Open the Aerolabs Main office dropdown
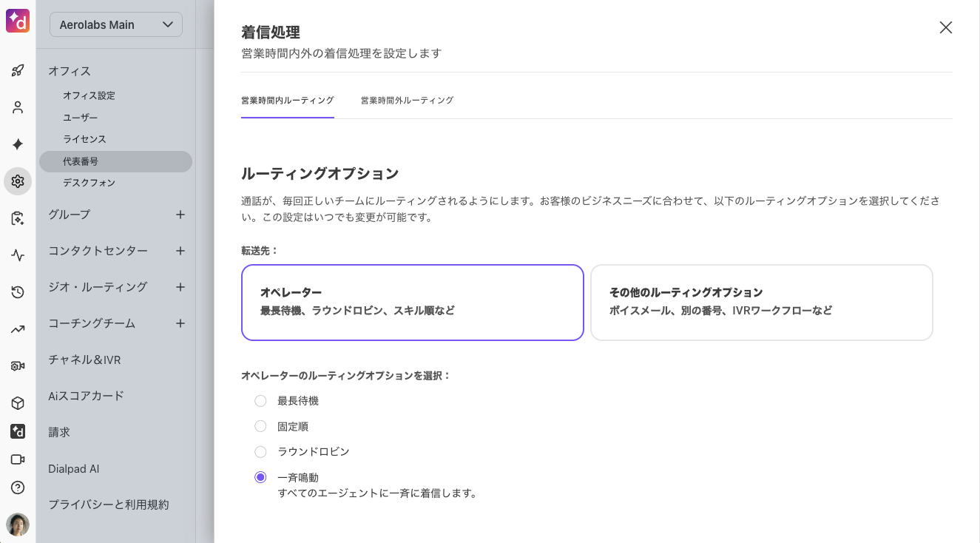The width and height of the screenshot is (980, 543). pos(116,24)
